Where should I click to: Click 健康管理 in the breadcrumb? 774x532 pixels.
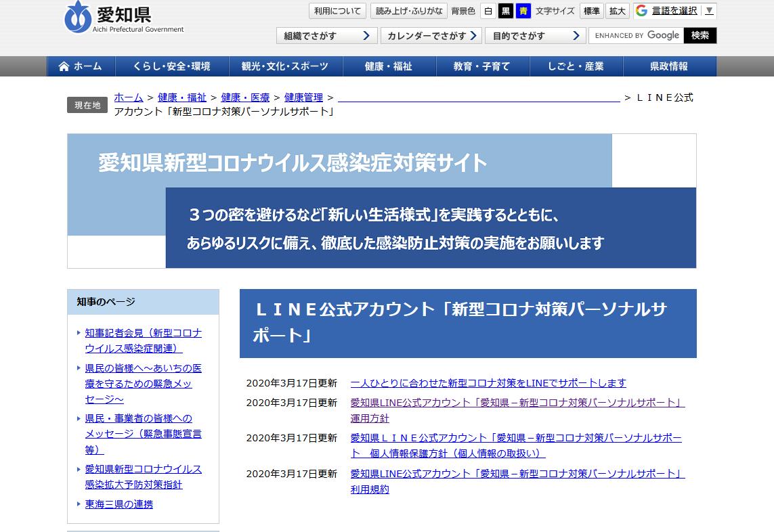(x=303, y=97)
